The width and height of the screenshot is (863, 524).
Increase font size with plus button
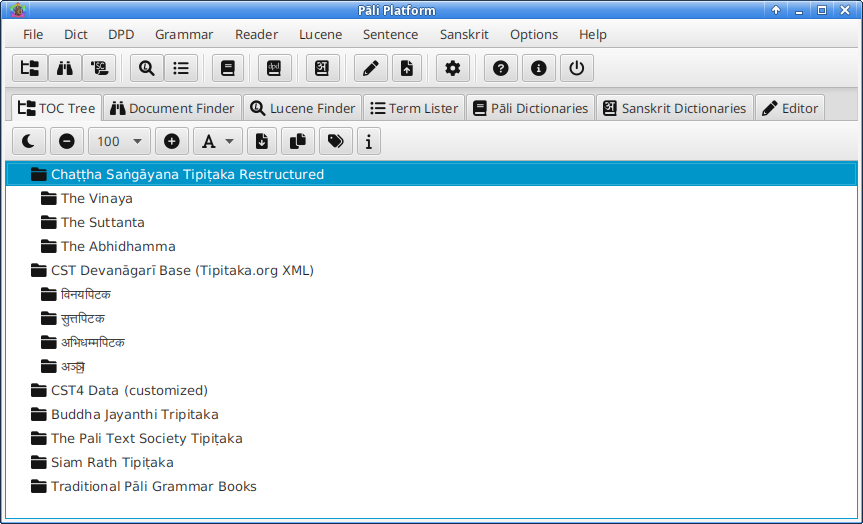(x=172, y=141)
